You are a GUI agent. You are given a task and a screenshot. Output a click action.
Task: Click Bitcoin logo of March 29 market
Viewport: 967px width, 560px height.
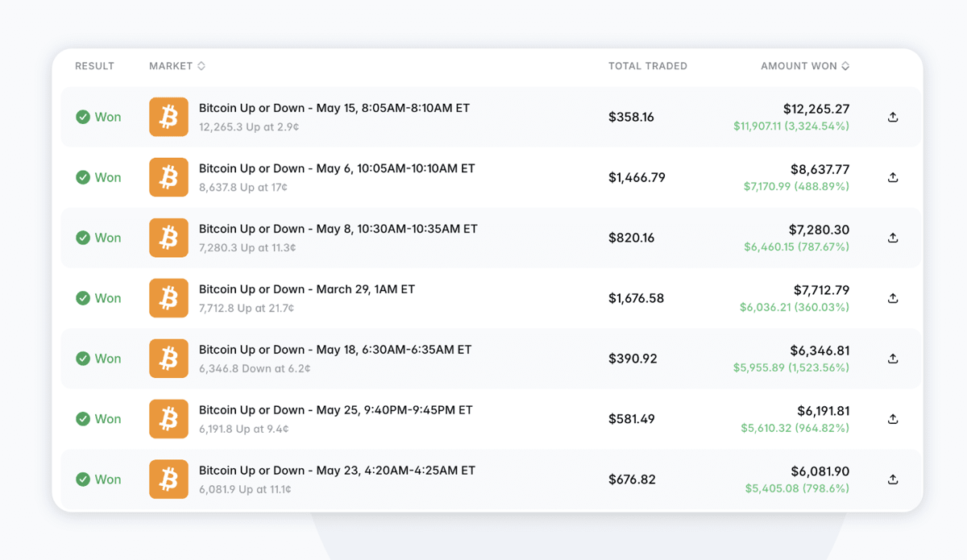pyautogui.click(x=168, y=298)
